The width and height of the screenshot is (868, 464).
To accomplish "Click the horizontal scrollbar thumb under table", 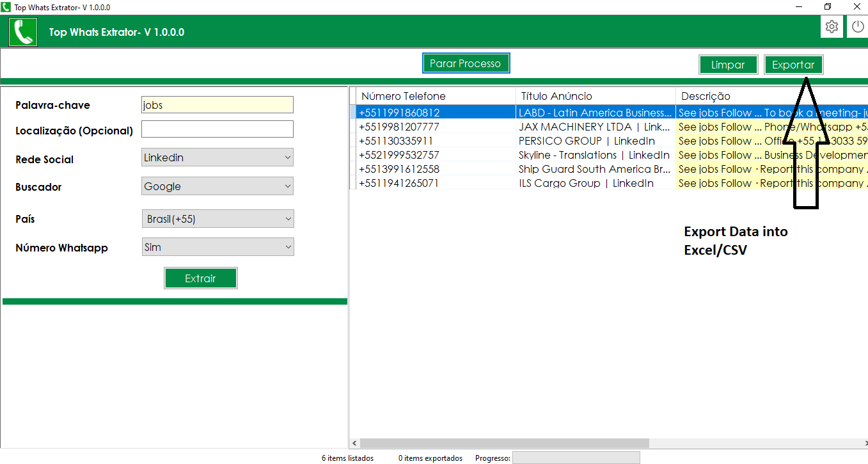I will click(505, 443).
